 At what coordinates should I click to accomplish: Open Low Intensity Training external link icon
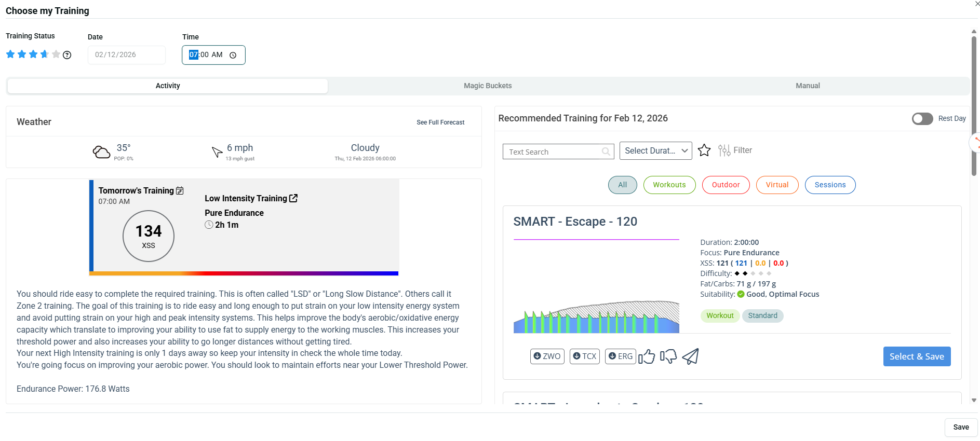(x=293, y=198)
